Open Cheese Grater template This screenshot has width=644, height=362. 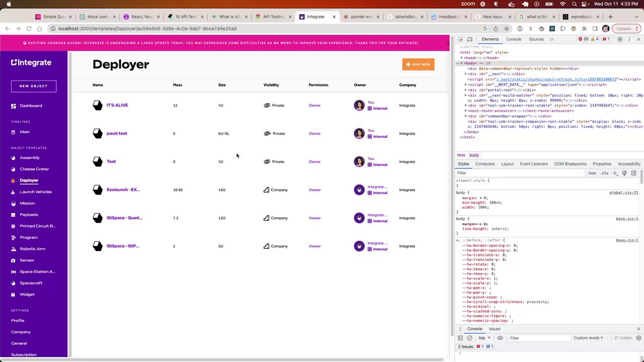tap(30, 169)
